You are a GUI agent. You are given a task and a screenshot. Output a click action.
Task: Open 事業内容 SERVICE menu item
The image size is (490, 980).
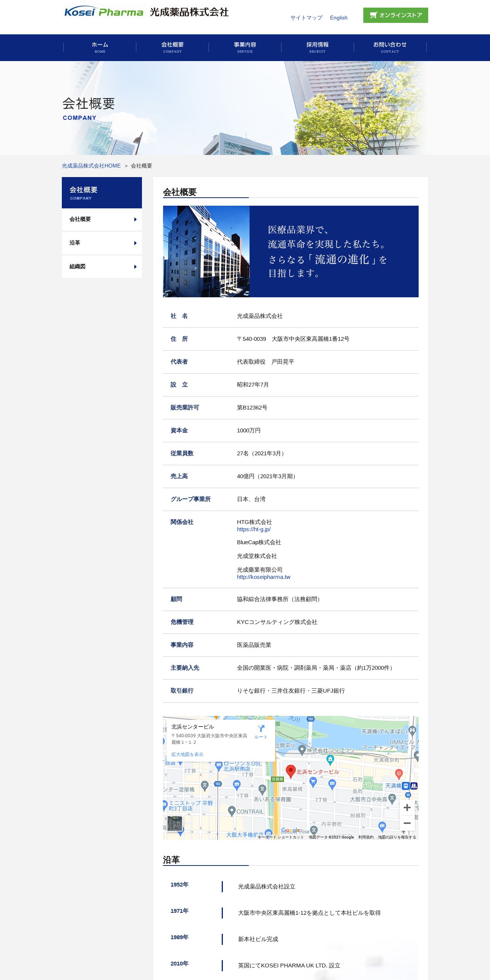click(245, 47)
